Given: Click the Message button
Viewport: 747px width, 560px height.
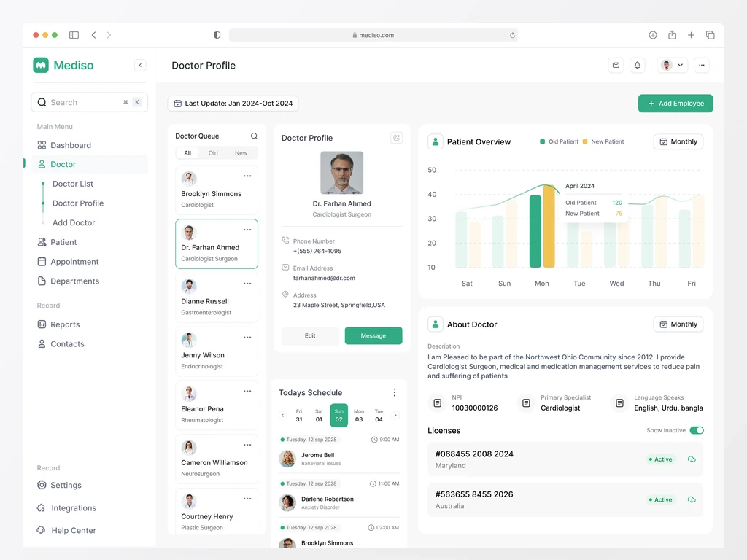Looking at the screenshot, I should [373, 336].
